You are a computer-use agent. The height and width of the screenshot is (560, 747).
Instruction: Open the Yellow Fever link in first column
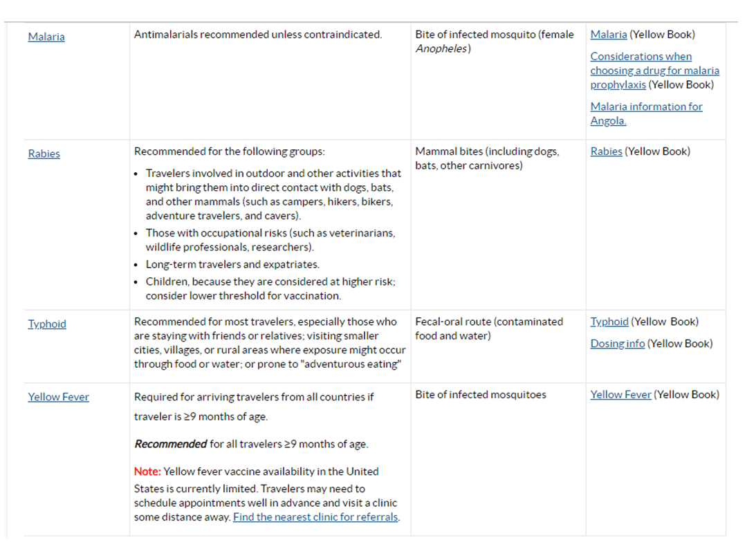(58, 397)
